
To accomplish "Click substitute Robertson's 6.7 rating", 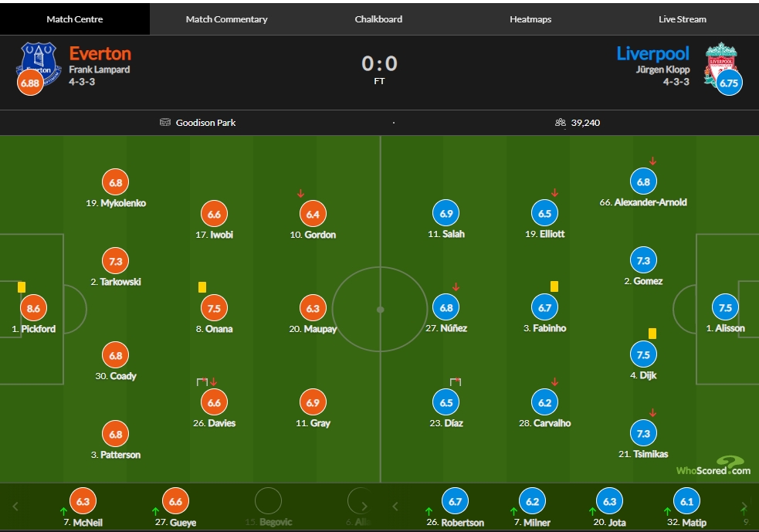I will pyautogui.click(x=455, y=502).
